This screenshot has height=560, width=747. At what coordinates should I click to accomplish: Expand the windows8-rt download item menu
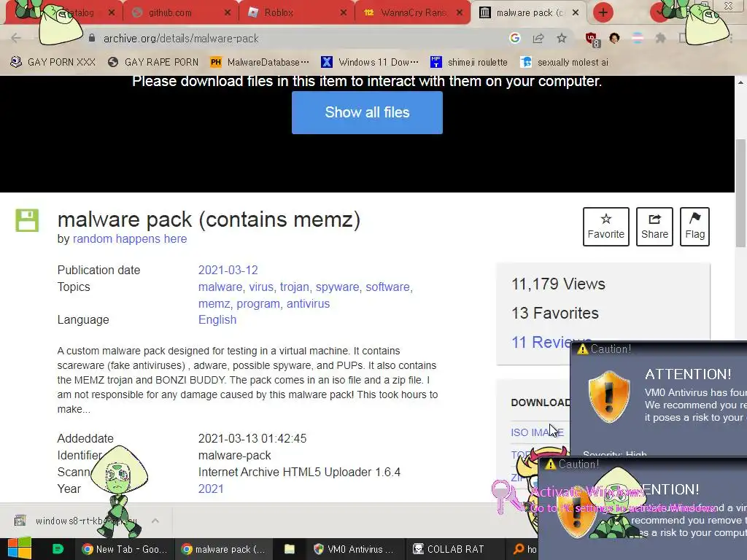155,521
